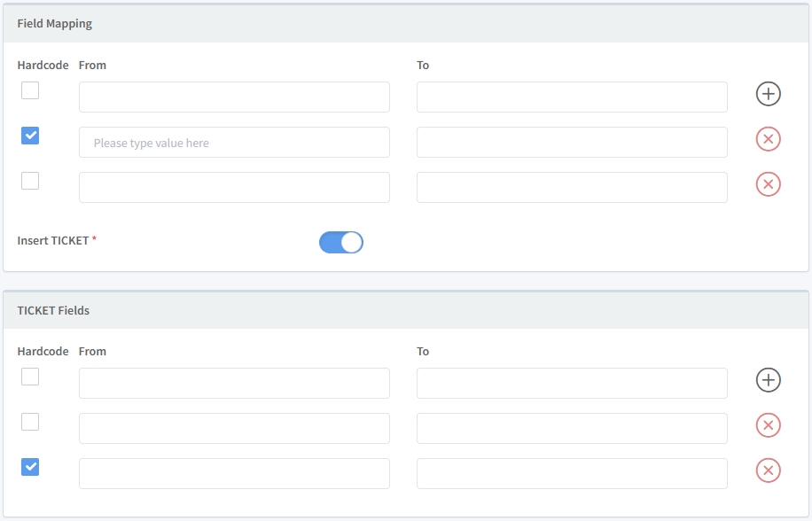The height and width of the screenshot is (521, 812).
Task: Click the TICKET Fields section header
Action: [x=53, y=310]
